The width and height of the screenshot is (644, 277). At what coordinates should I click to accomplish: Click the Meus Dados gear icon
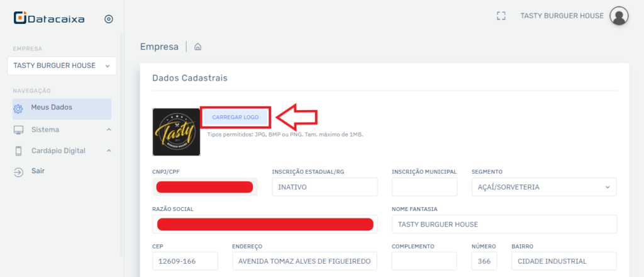click(18, 109)
